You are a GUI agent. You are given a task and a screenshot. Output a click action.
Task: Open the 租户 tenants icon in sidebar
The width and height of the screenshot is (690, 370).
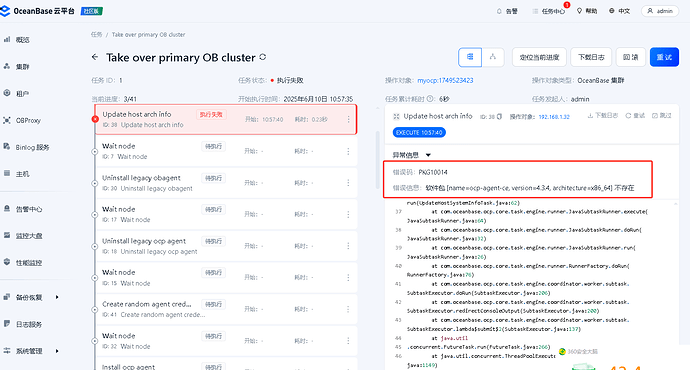coord(7,93)
